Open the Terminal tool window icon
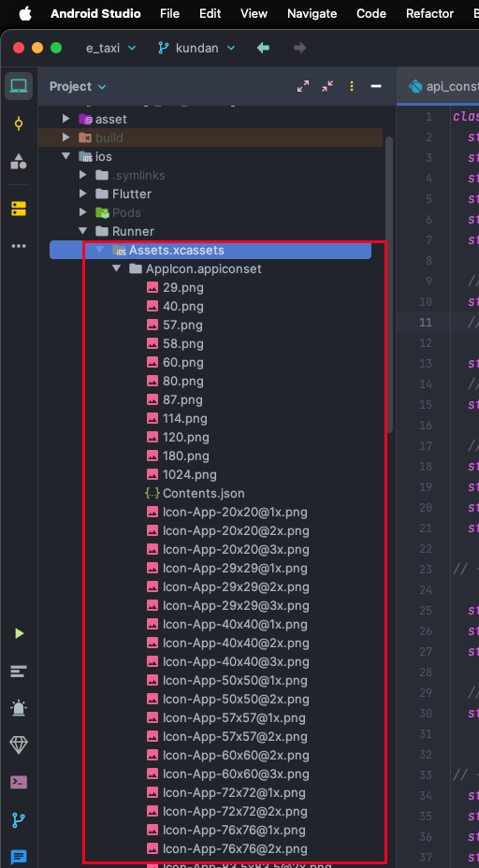479x868 pixels. [19, 782]
